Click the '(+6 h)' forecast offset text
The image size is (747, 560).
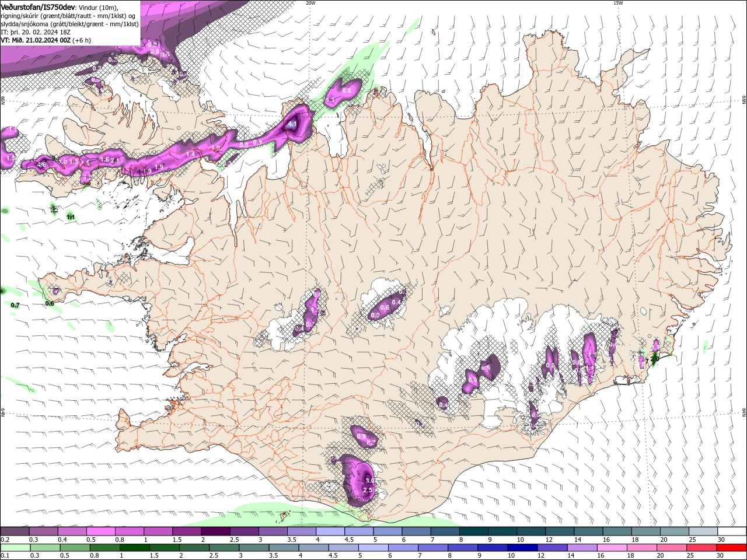click(x=83, y=40)
